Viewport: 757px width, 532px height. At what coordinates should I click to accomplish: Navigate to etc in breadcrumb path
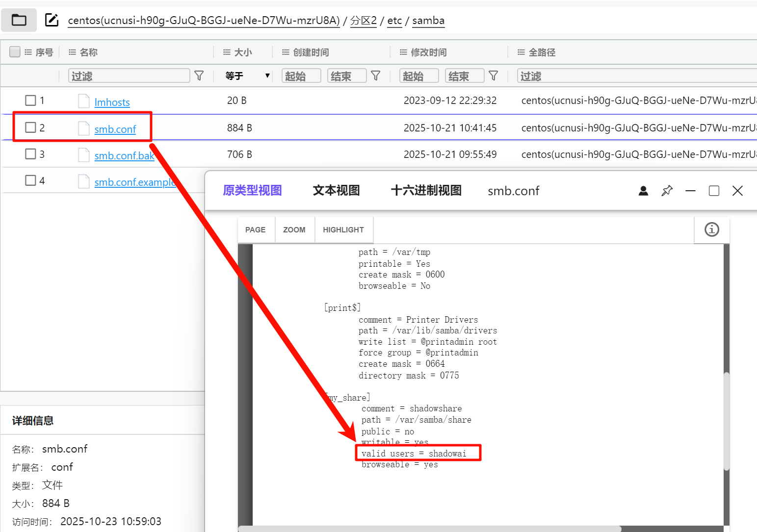click(x=394, y=21)
